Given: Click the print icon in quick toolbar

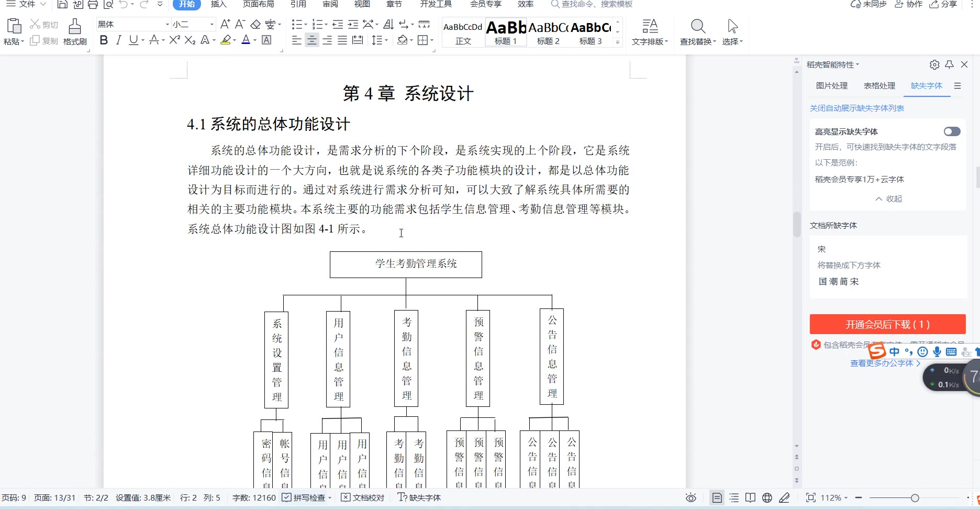Looking at the screenshot, I should (x=93, y=5).
